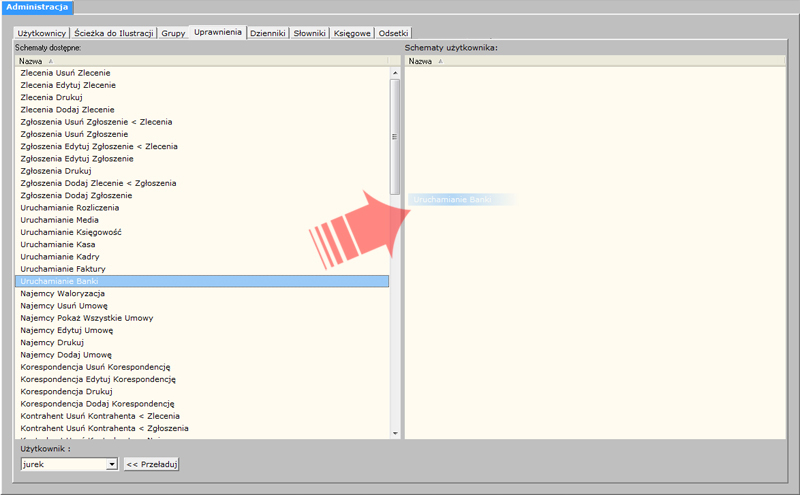Expand the Użytkownik dropdown showing jurek
The image size is (800, 495).
[111, 464]
